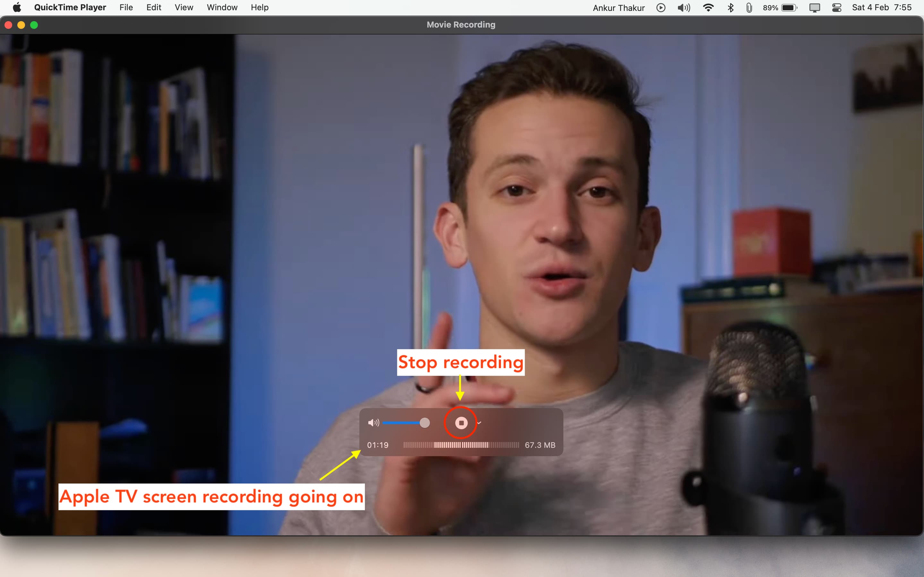Screen dimensions: 924x577
Task: Click the Now Playing menu bar icon
Action: click(x=661, y=8)
